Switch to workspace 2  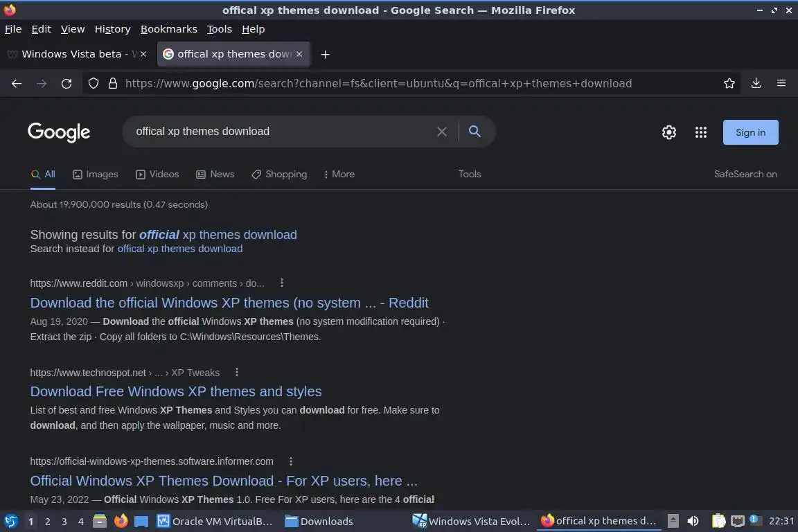coord(47,522)
